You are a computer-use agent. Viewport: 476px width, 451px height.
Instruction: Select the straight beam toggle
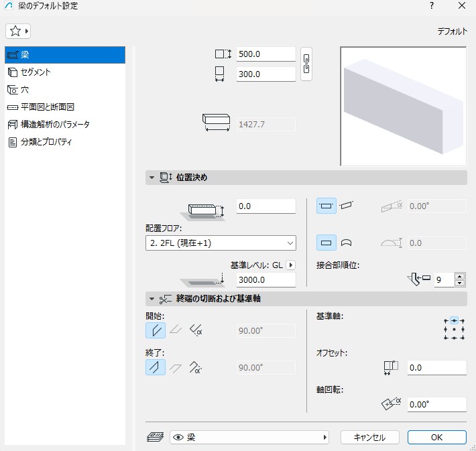pyautogui.click(x=326, y=242)
